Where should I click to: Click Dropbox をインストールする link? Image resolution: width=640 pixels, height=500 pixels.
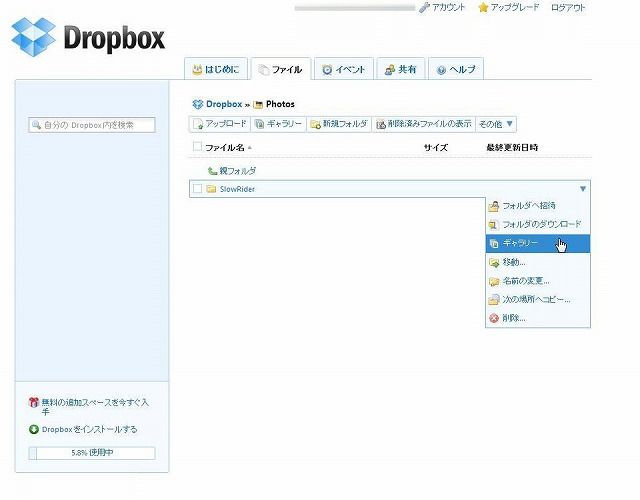pos(89,429)
